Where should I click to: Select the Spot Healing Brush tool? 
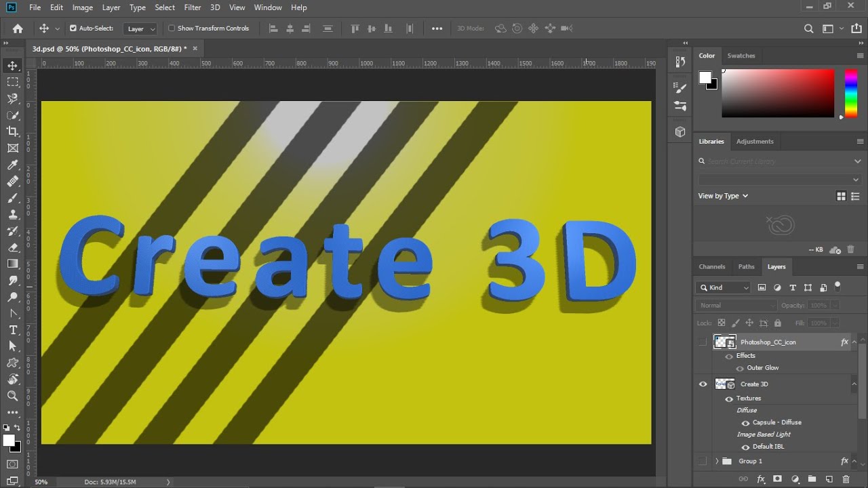(12, 181)
